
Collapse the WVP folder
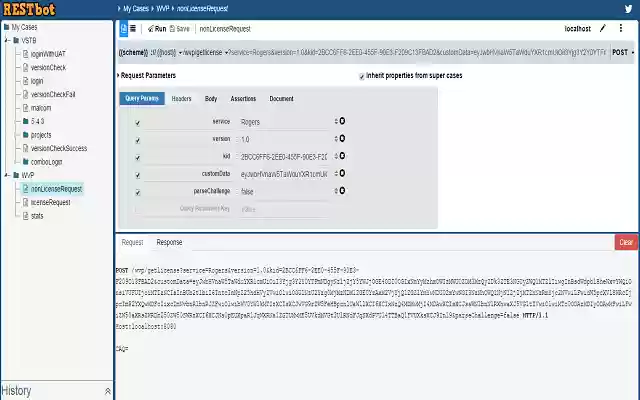point(7,175)
